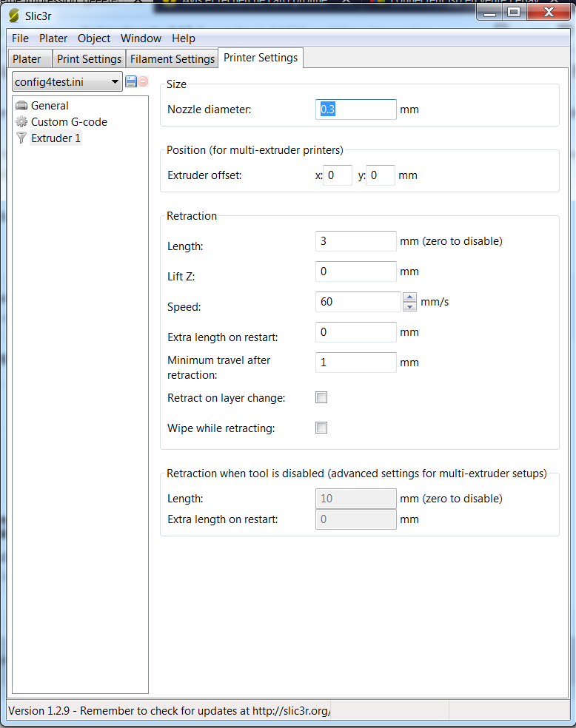Screen dimensions: 576x728
Task: Save the current printer preset (disk icon)
Action: point(131,81)
